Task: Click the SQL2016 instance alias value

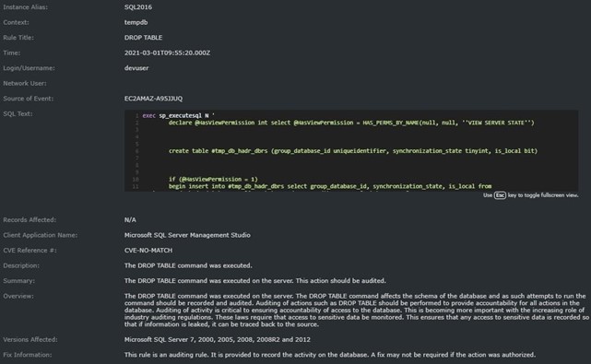Action: (x=138, y=7)
